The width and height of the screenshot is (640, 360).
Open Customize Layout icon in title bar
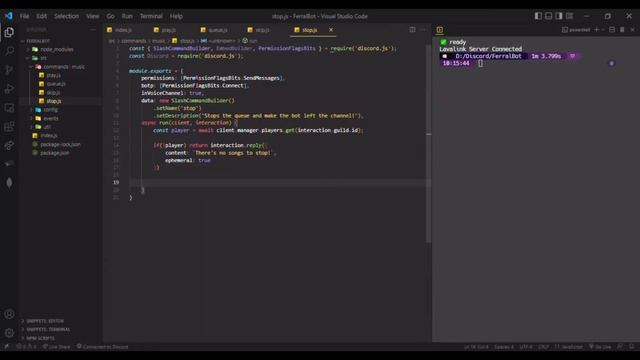[569, 16]
